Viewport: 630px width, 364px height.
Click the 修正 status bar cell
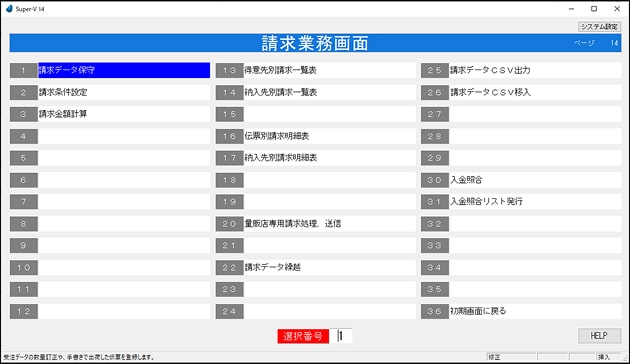pyautogui.click(x=511, y=357)
